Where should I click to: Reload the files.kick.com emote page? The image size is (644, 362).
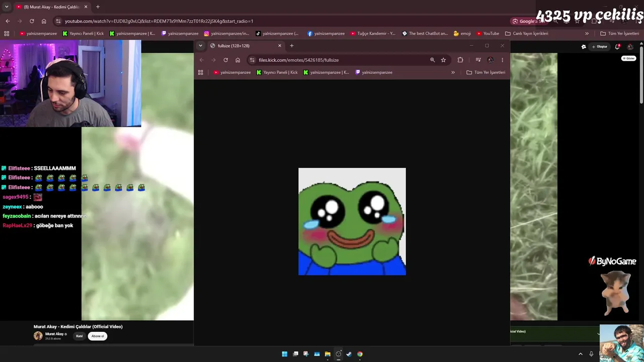(x=225, y=60)
